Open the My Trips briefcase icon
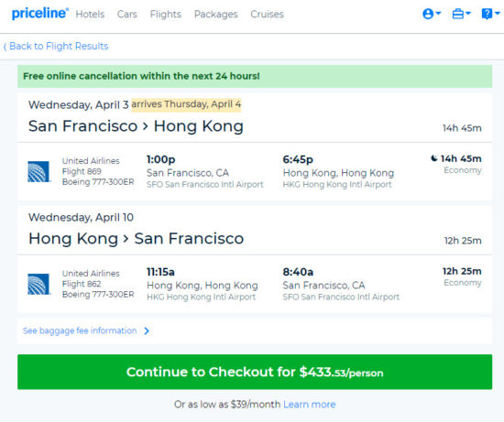 click(457, 14)
